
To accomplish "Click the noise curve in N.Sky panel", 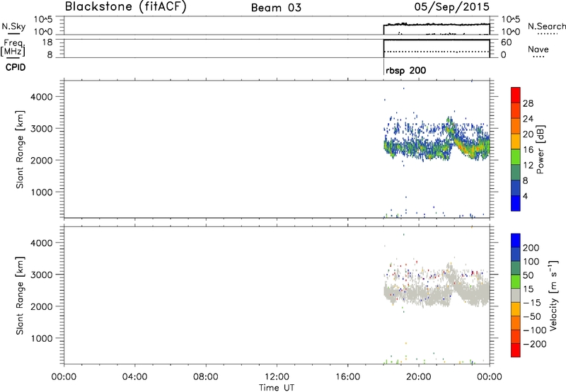I will (436, 25).
